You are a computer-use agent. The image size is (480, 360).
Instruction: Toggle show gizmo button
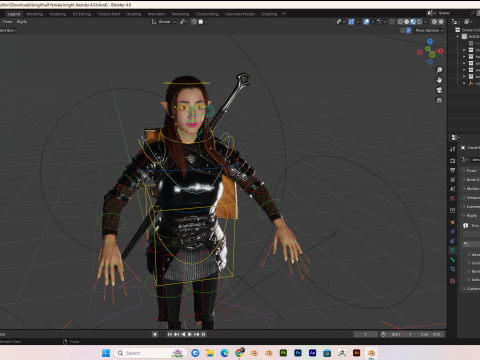coord(351,22)
